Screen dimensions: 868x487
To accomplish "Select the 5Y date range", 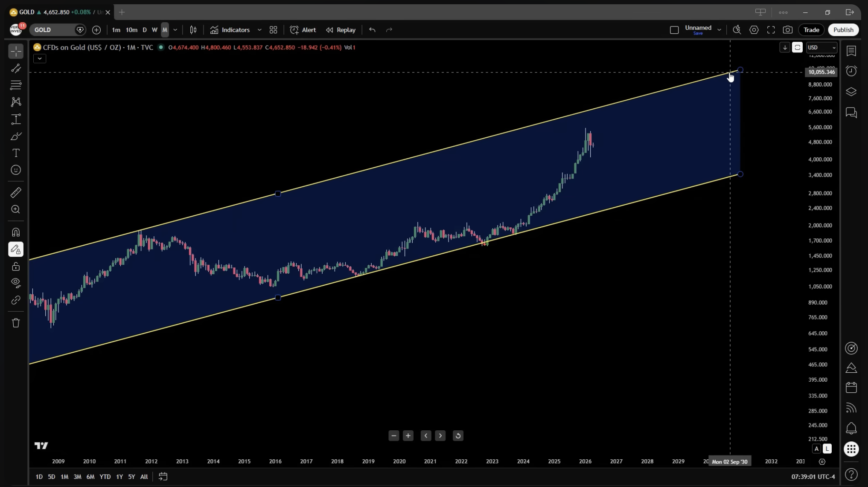I will [131, 476].
